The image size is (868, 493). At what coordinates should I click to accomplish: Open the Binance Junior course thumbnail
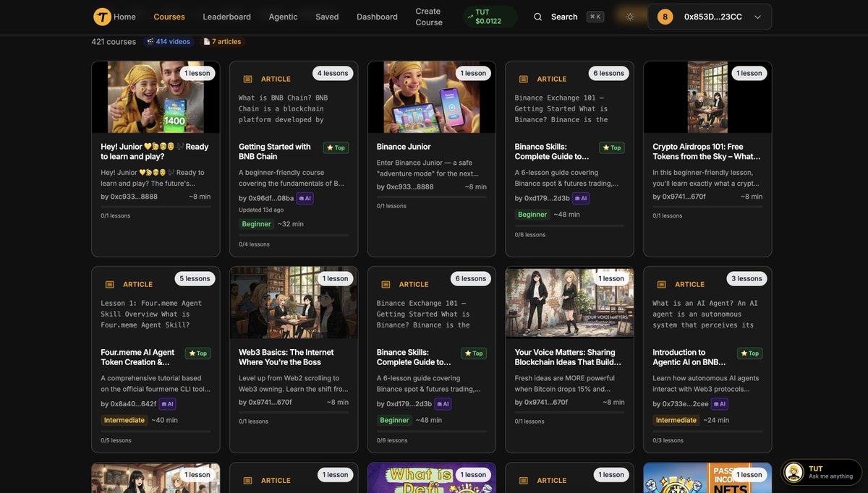pos(432,97)
